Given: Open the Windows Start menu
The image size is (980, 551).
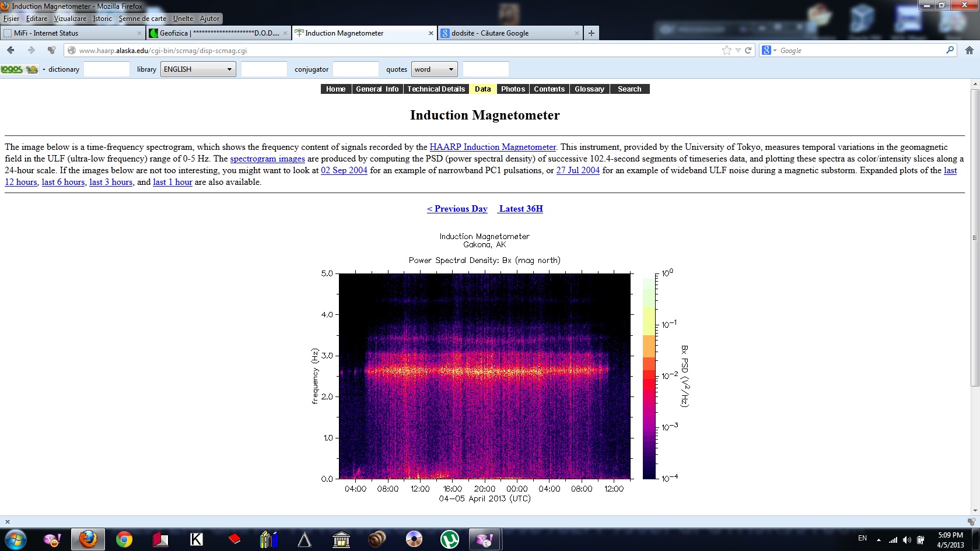Looking at the screenshot, I should click(x=16, y=540).
